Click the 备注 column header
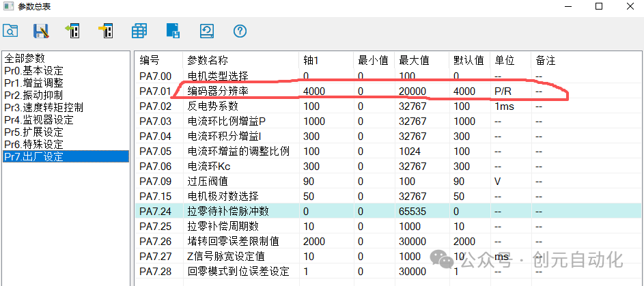Screen dimensions: 644x286 tap(546, 60)
